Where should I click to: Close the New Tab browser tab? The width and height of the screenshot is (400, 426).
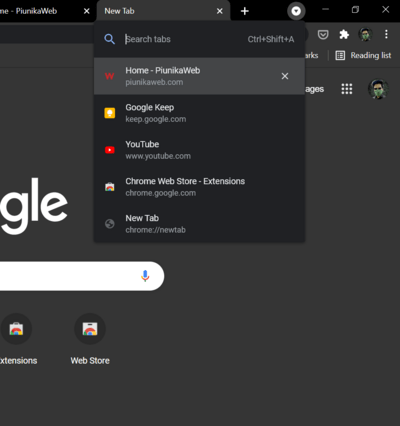(219, 11)
